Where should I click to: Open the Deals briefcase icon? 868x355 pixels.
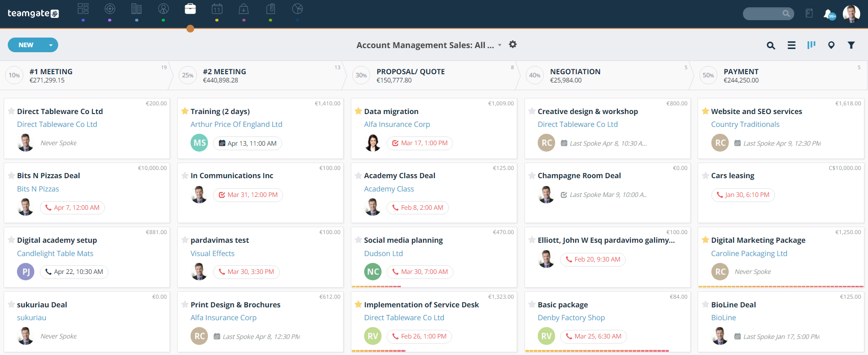(190, 9)
